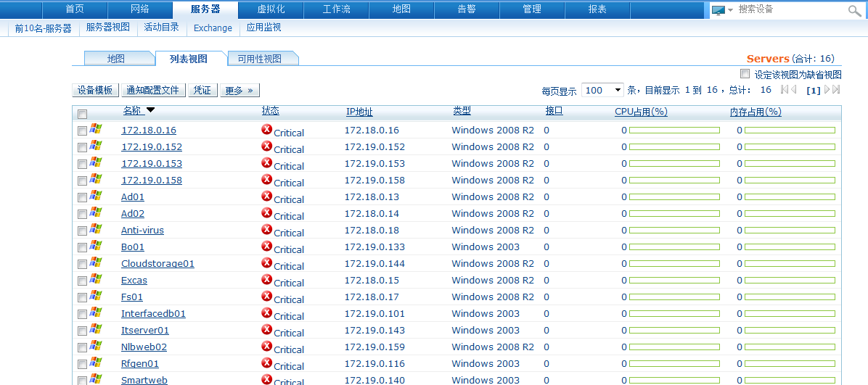
Task: Check the box for server Anti-virus
Action: pos(82,231)
